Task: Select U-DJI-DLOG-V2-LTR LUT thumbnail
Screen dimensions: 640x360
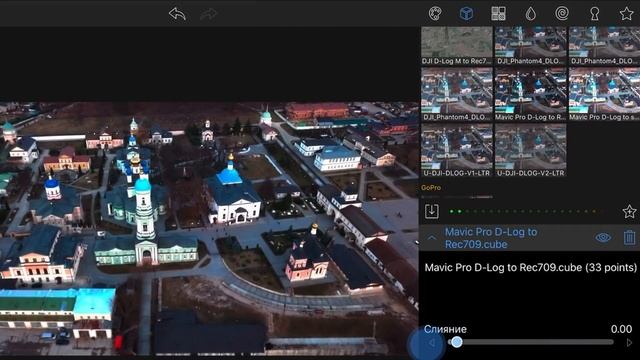Action: [530, 150]
